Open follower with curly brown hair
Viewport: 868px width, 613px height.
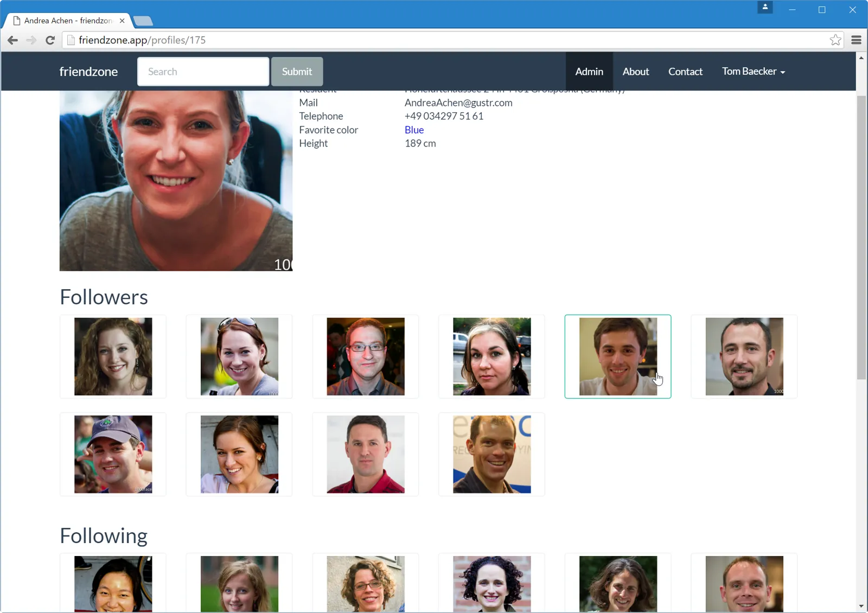tap(113, 356)
